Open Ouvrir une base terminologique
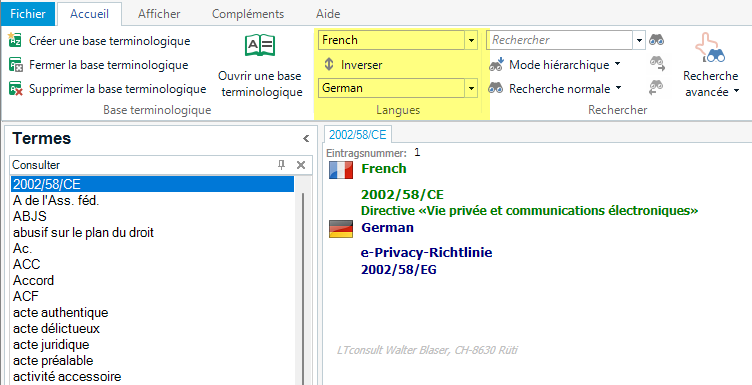Image resolution: width=752 pixels, height=385 pixels. (x=260, y=66)
